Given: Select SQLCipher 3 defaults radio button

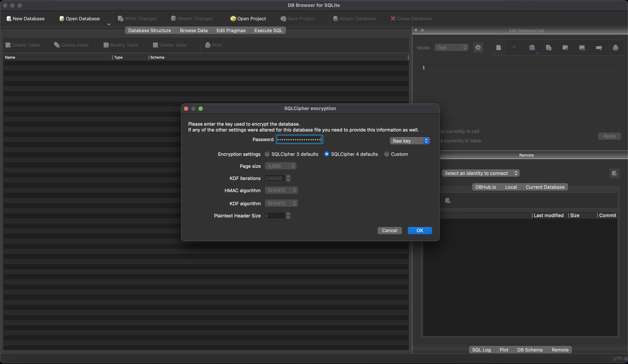Looking at the screenshot, I should pos(267,154).
